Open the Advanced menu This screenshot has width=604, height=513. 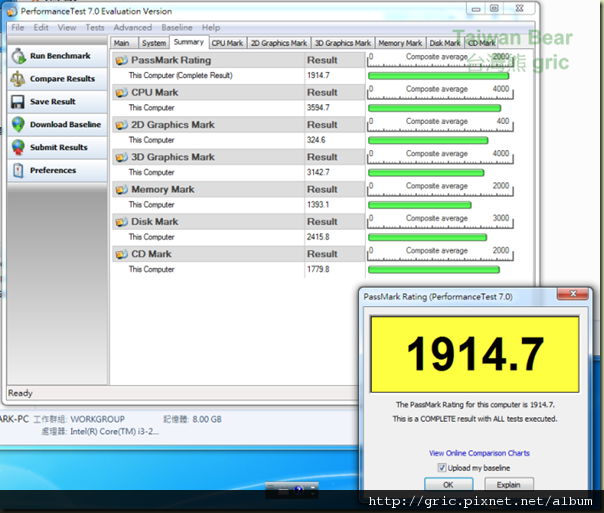coord(133,27)
